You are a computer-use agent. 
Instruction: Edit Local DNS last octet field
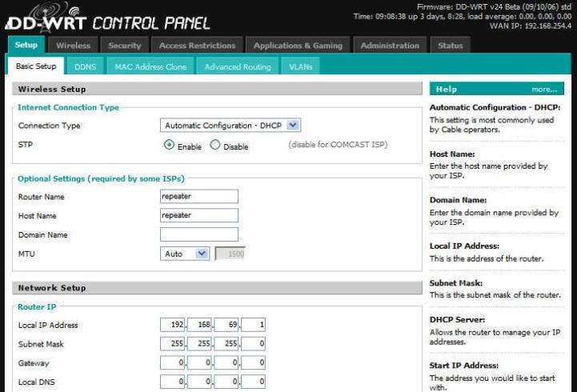253,382
